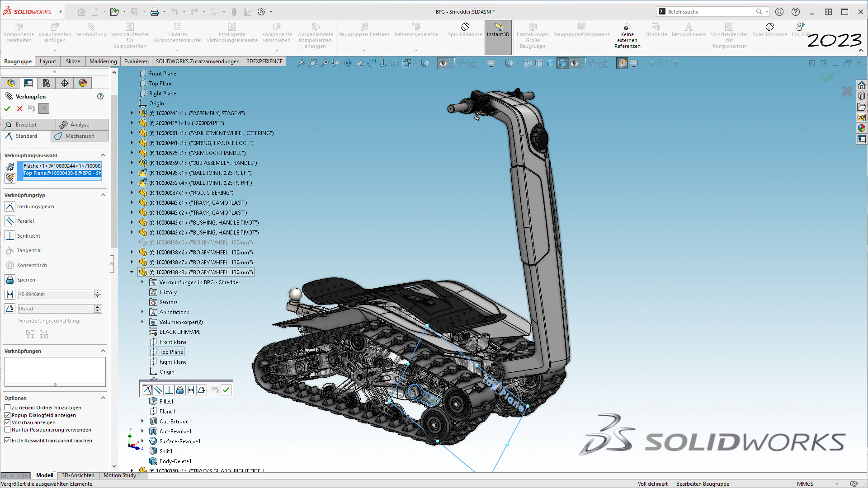Click Keine externen Referenzen ribbon tool
Viewport: 868px width, 488px height.
[627, 35]
